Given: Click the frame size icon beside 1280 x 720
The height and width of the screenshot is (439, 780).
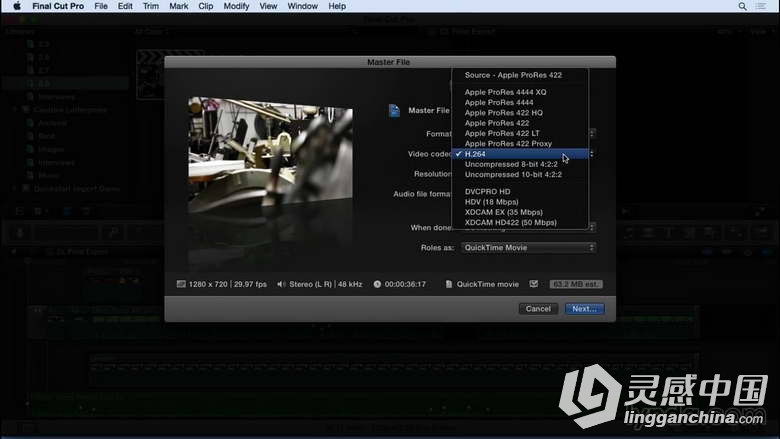Looking at the screenshot, I should coord(181,284).
